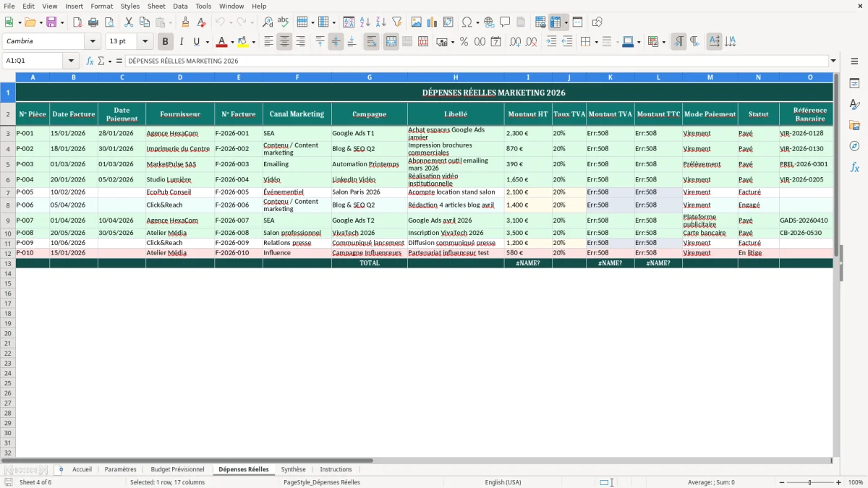Open the Font Name dropdown arrow
This screenshot has width=868, height=488.
[x=93, y=42]
